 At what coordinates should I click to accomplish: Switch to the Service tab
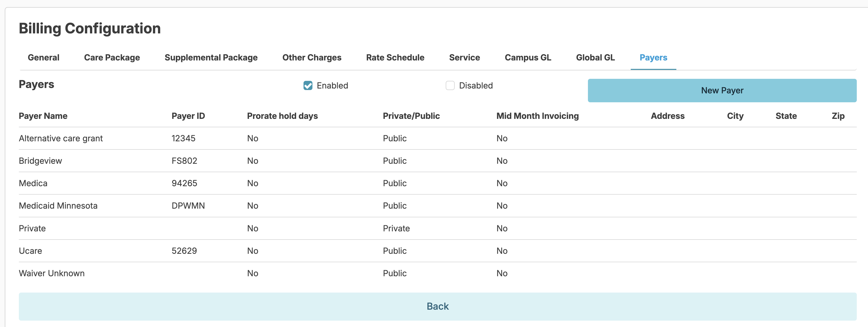tap(464, 58)
